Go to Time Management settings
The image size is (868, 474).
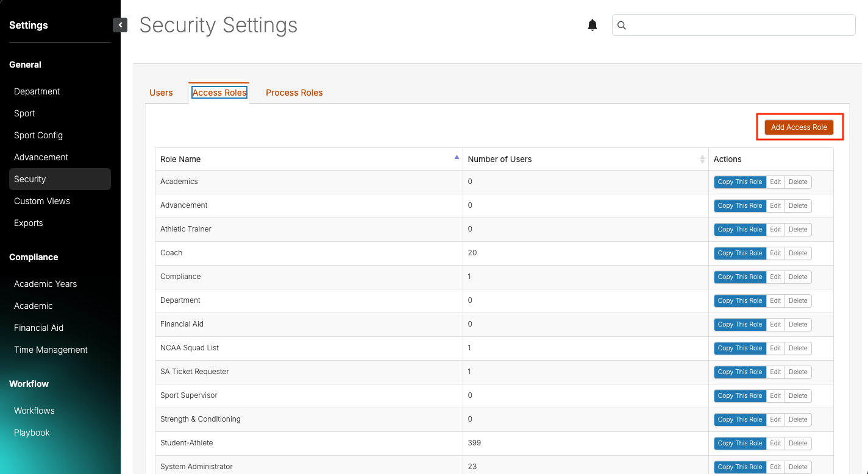pos(51,350)
